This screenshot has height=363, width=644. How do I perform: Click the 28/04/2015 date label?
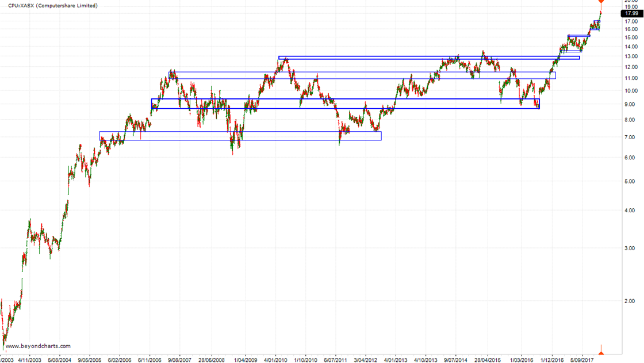(x=488, y=359)
